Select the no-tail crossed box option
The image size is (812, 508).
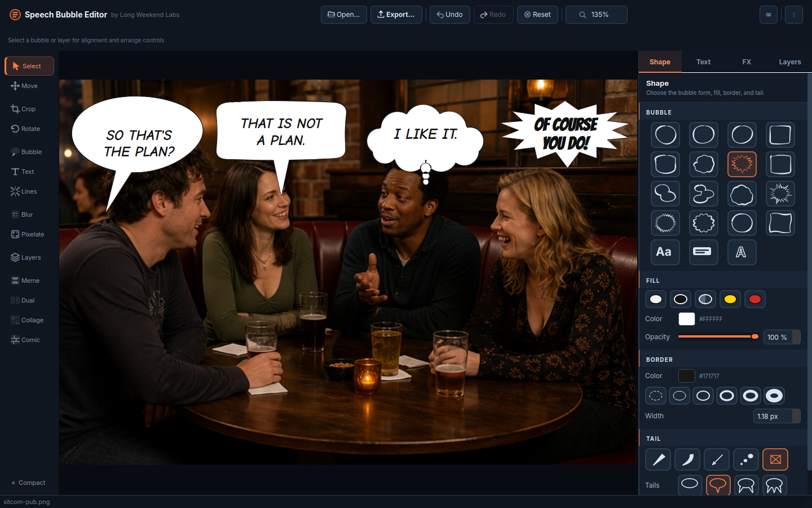click(x=775, y=459)
